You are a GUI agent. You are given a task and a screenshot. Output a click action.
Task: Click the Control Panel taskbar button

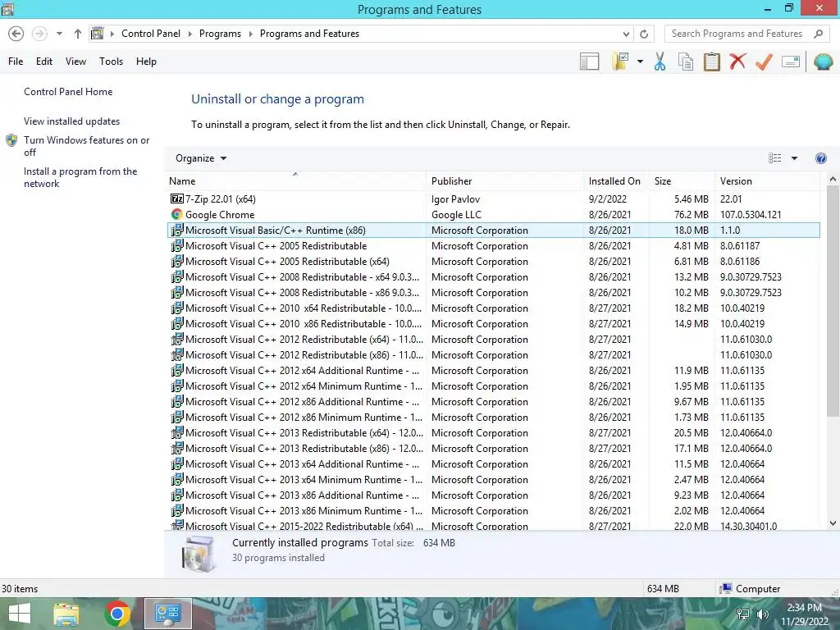click(x=168, y=614)
